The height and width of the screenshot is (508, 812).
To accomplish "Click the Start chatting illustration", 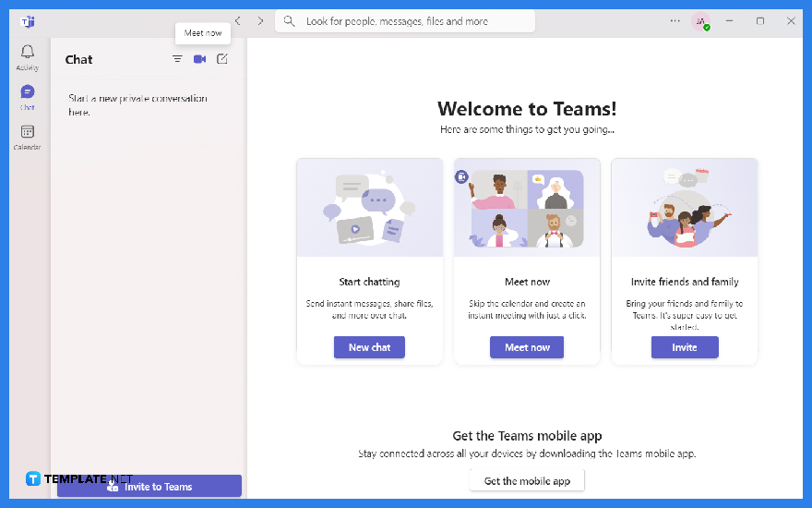I will pyautogui.click(x=370, y=207).
